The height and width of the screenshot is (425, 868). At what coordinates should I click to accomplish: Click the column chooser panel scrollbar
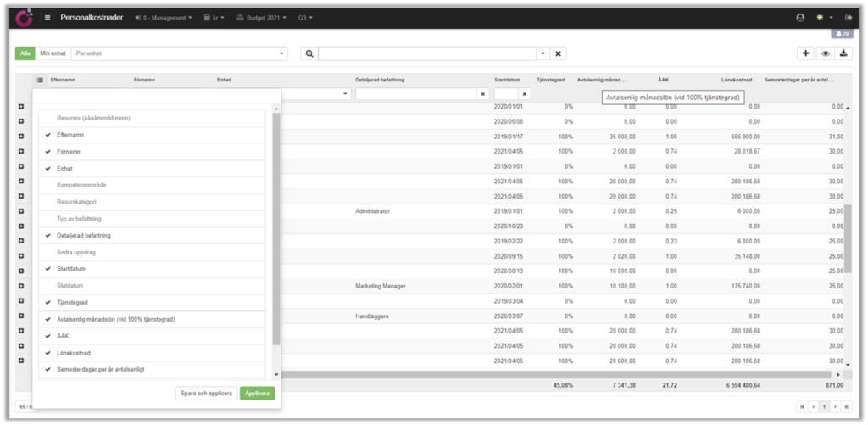pos(276,230)
